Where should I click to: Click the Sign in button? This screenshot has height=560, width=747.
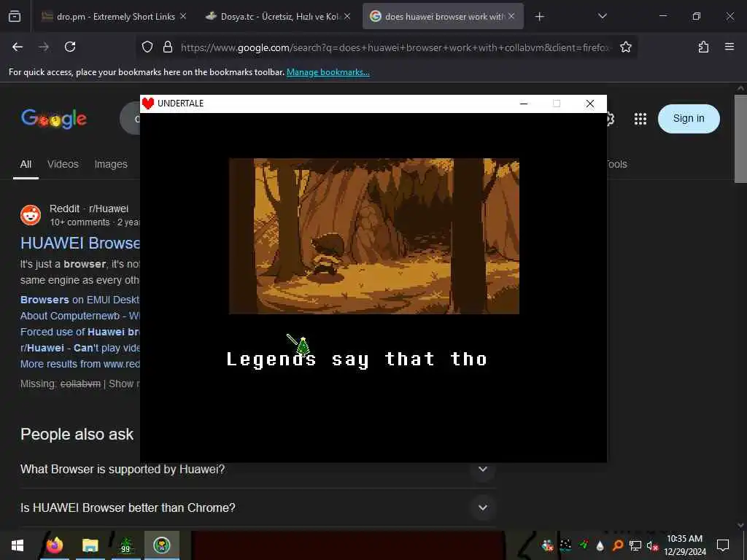tap(689, 119)
